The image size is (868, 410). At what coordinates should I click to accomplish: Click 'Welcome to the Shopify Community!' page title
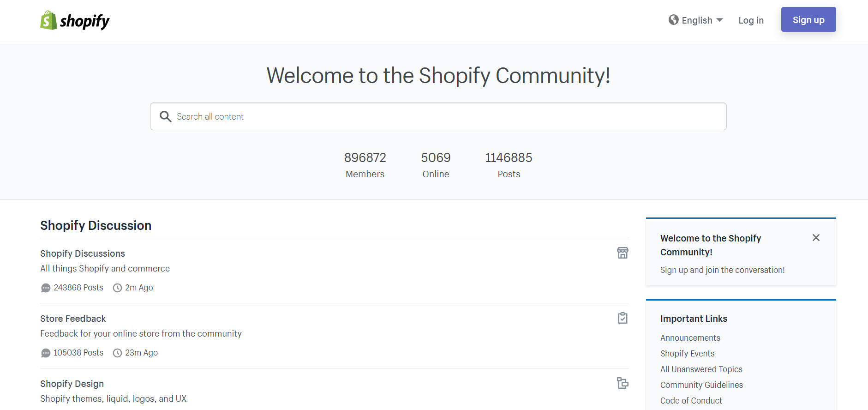pos(438,76)
